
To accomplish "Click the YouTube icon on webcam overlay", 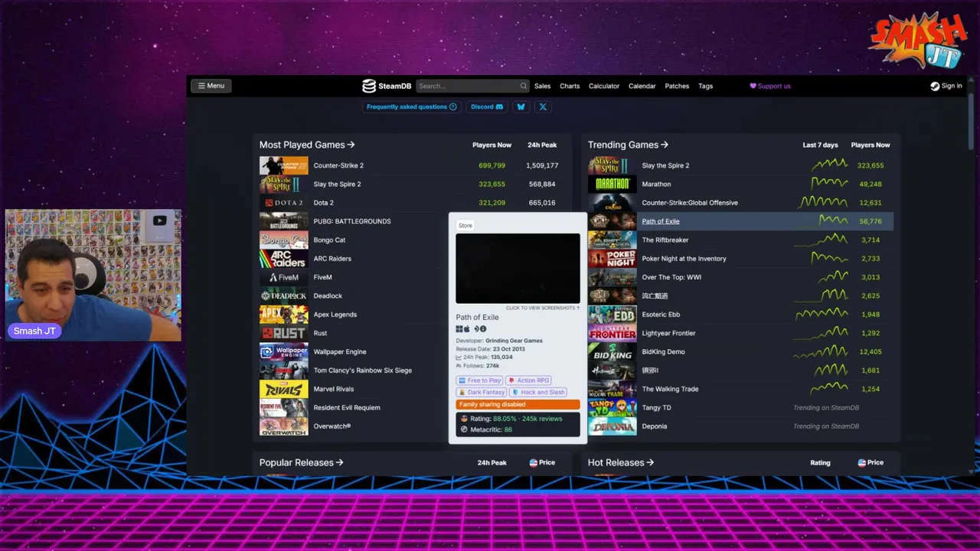I will pos(159,221).
